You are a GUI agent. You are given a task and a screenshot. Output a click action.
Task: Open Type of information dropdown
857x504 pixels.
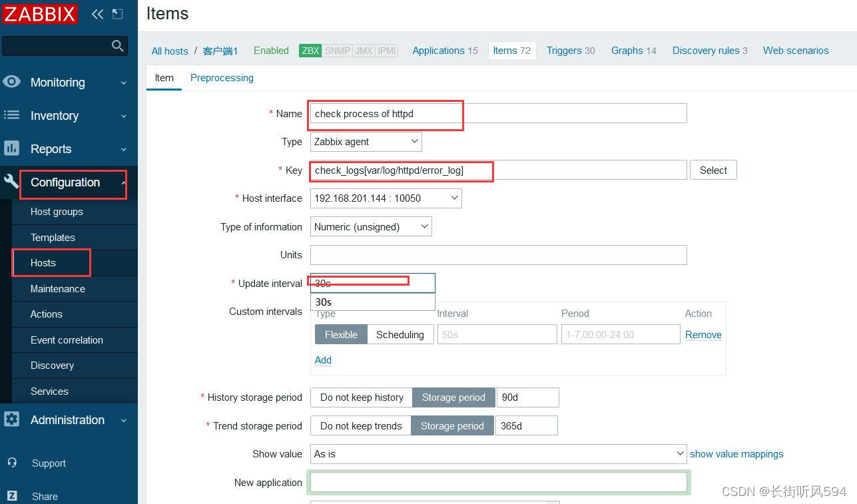pyautogui.click(x=371, y=226)
